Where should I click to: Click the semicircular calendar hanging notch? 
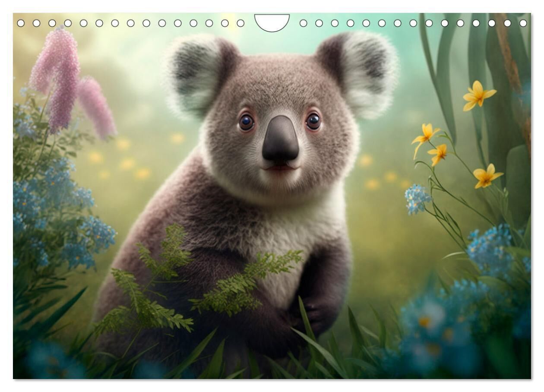click(x=272, y=22)
